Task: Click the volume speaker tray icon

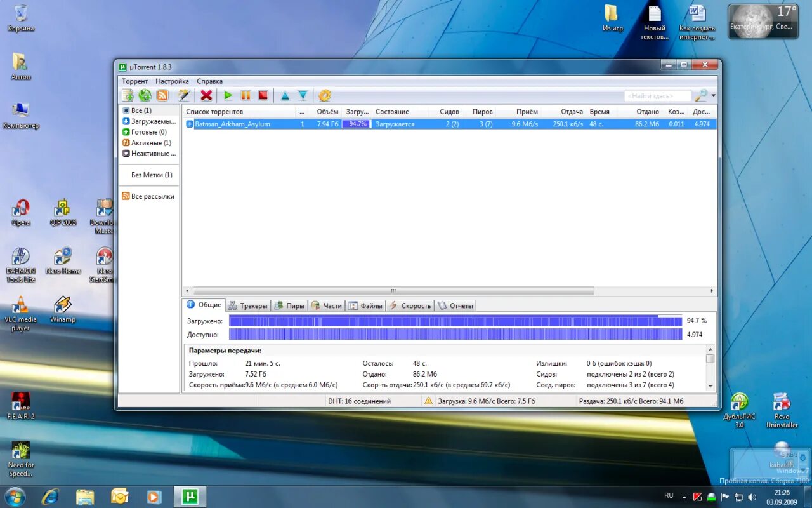Action: coord(752,496)
